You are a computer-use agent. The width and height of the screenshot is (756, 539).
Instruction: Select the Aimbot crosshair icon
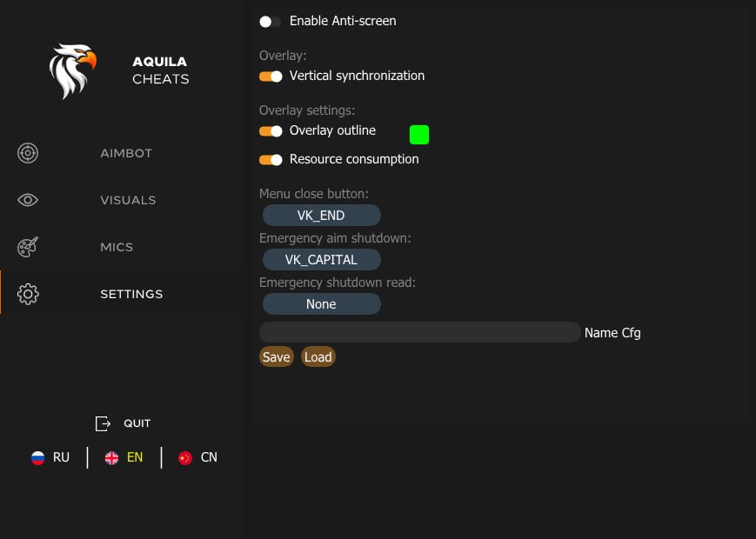tap(27, 153)
